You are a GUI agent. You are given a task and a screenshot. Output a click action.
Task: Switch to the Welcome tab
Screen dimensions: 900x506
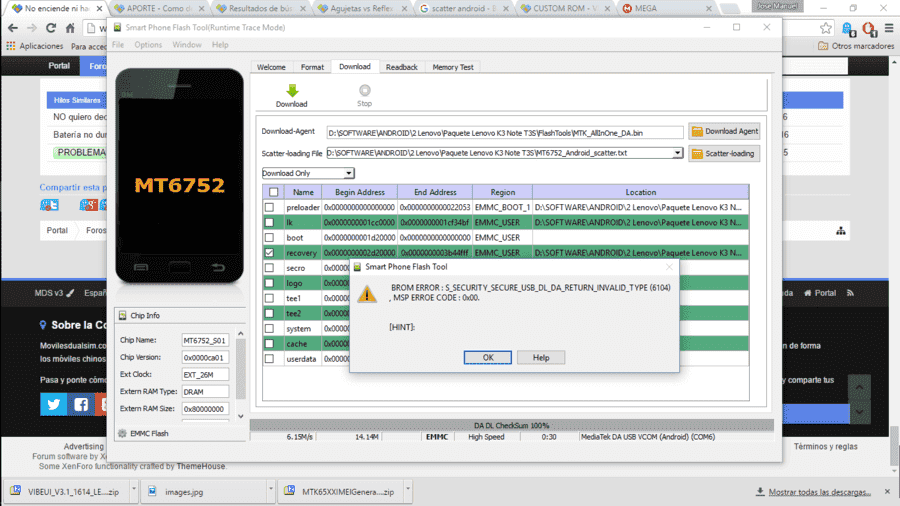271,67
